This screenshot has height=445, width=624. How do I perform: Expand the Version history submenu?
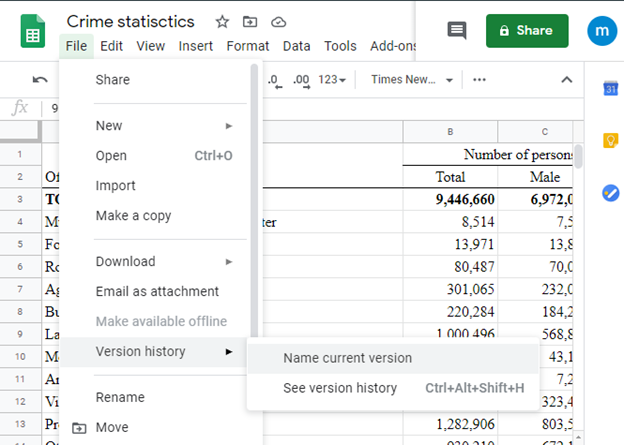coord(155,351)
